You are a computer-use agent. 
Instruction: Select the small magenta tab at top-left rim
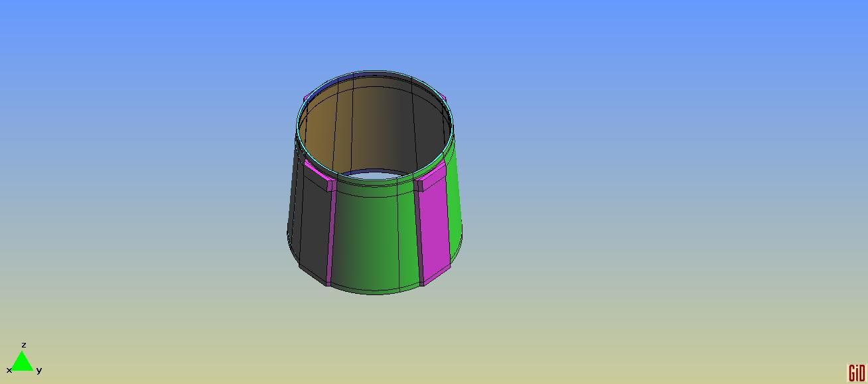(305, 99)
